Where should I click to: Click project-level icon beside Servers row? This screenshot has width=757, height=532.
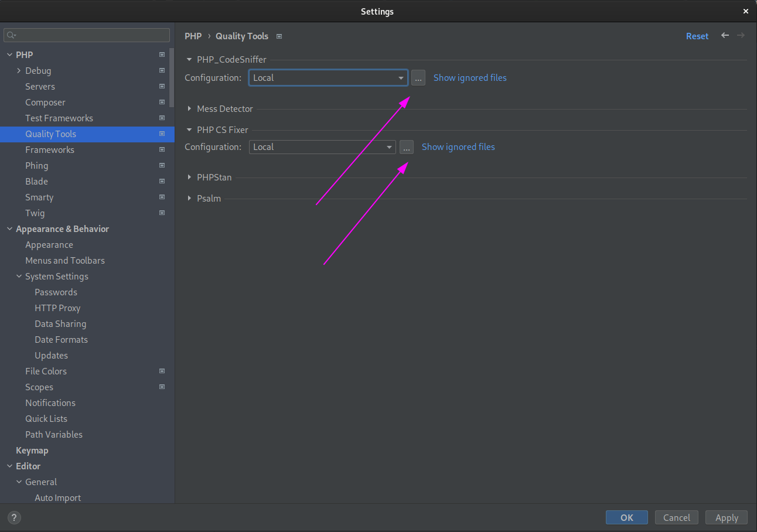tap(162, 86)
